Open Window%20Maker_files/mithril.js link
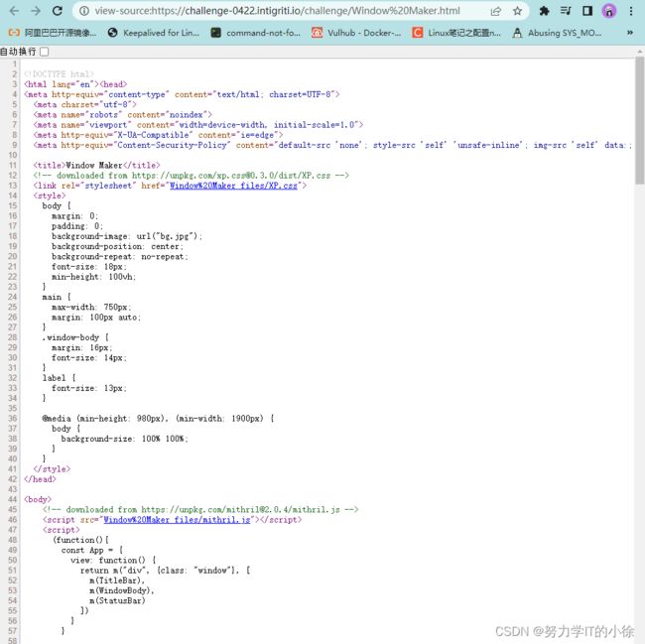The image size is (645, 644). (x=177, y=520)
